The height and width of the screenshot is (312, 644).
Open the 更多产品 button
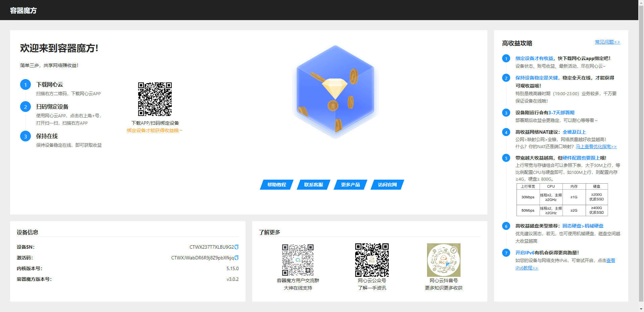[351, 185]
